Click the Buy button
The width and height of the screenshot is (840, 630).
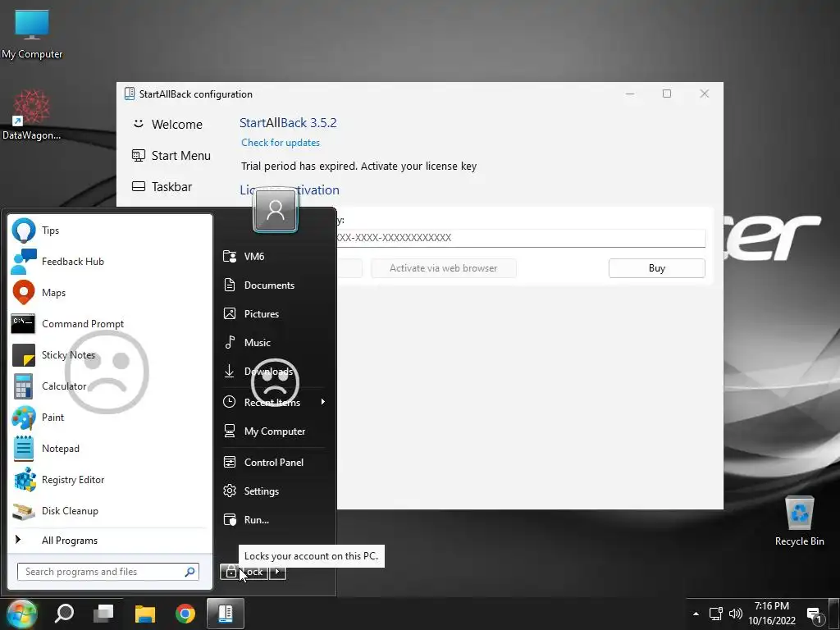click(657, 268)
